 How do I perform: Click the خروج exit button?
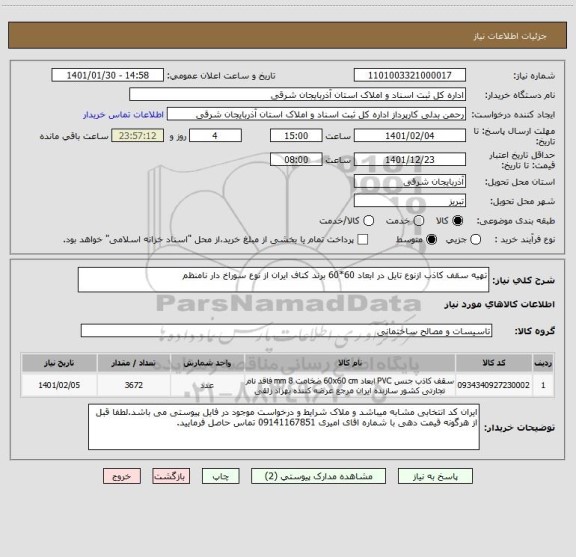[122, 476]
